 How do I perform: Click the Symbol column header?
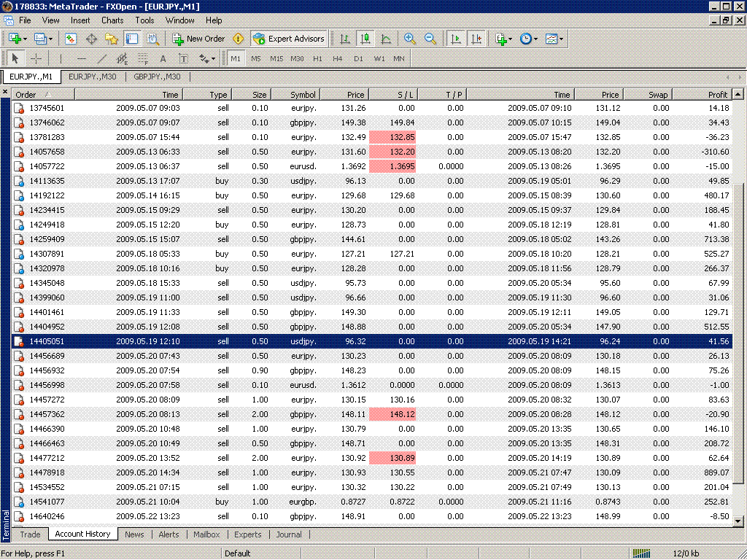(295, 94)
